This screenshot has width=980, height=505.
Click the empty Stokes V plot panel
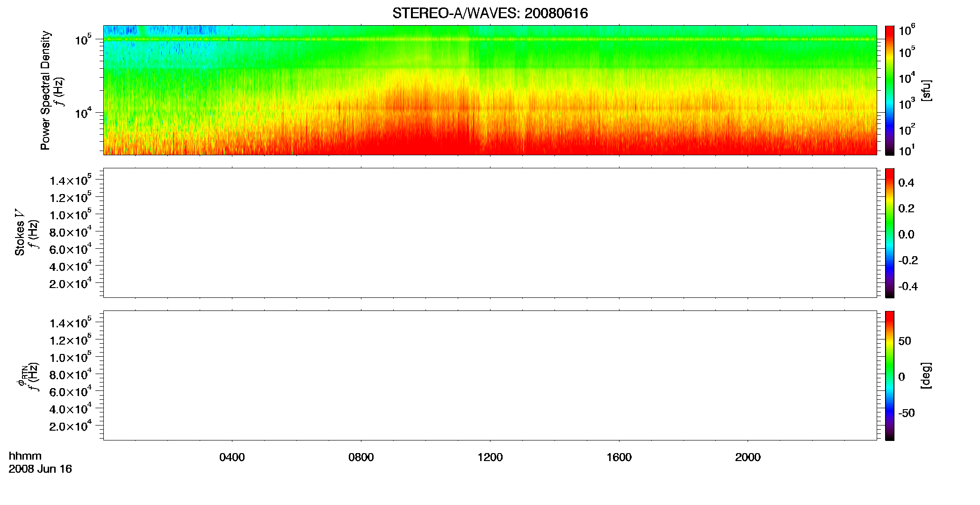pyautogui.click(x=490, y=233)
